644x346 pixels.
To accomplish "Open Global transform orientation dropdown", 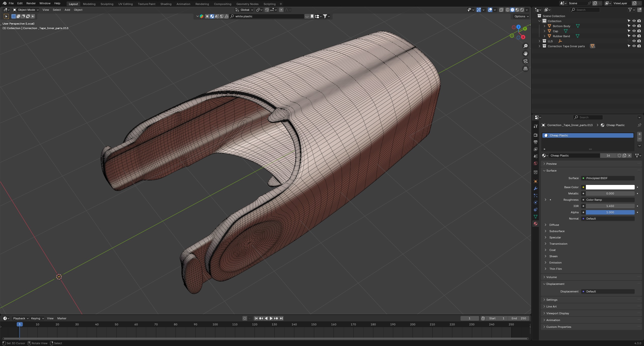I will [244, 10].
